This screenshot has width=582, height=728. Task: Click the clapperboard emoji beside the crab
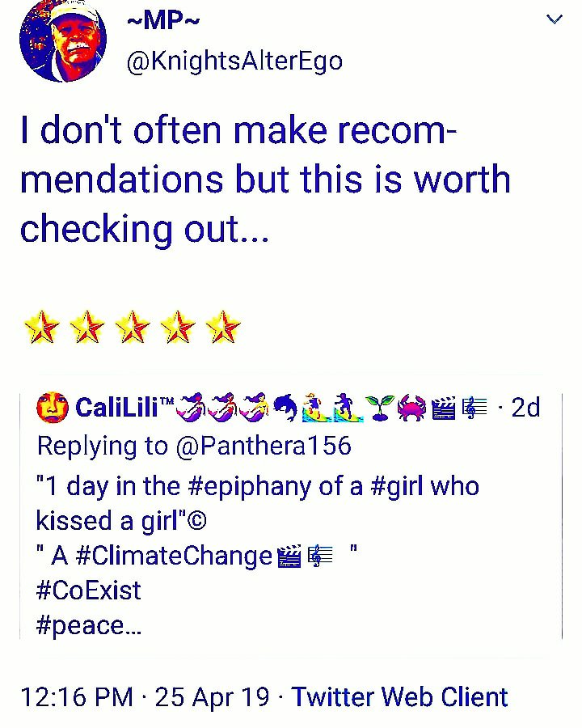[444, 408]
